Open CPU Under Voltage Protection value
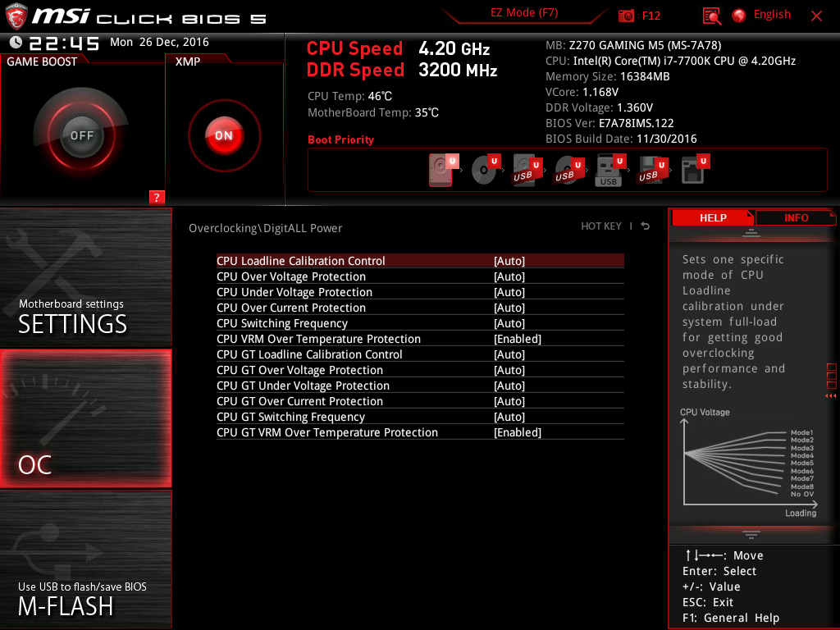The height and width of the screenshot is (630, 840). click(x=509, y=292)
